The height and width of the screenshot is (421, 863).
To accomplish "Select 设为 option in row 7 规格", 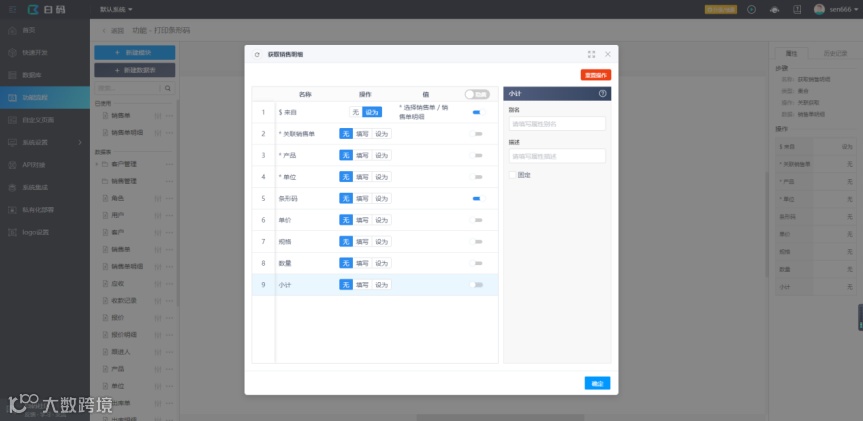I will coord(381,242).
